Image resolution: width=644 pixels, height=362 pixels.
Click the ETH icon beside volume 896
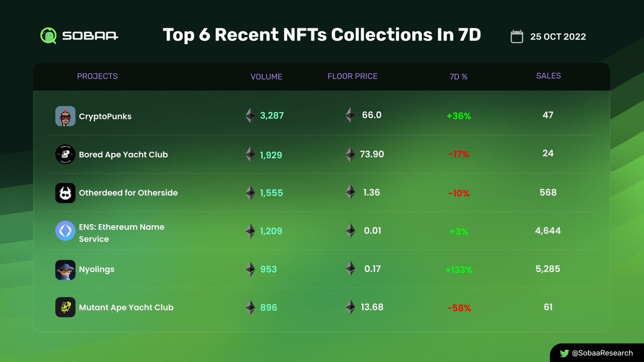click(x=251, y=307)
